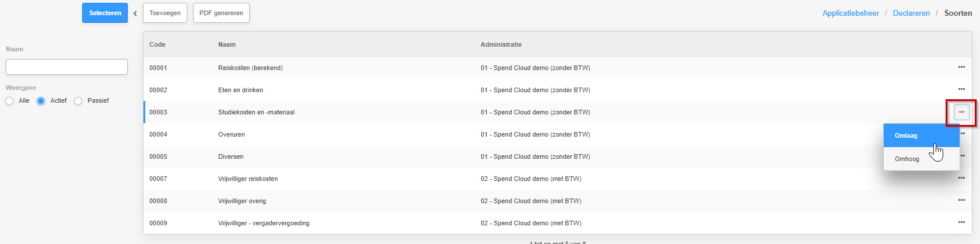Click the highlighted three-dot button for Studiekosten

click(x=961, y=112)
